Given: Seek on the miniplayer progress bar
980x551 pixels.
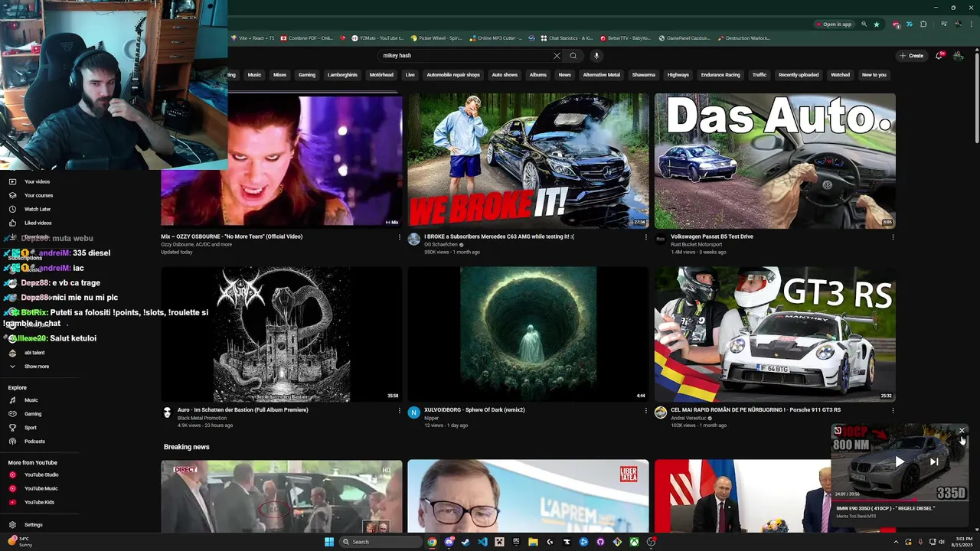Looking at the screenshot, I should (x=900, y=500).
